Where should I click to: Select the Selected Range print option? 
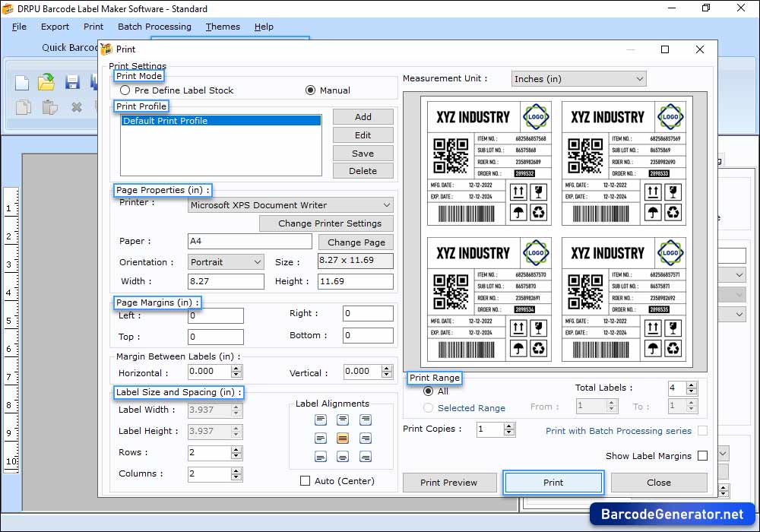coord(427,407)
